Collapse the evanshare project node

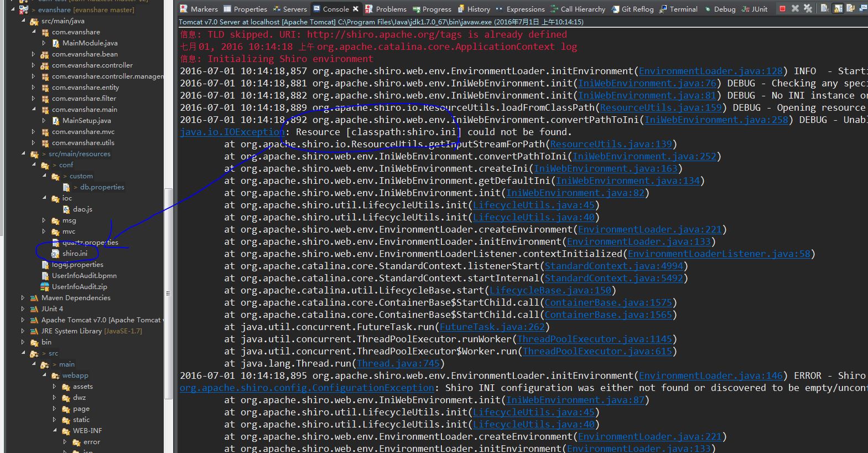pyautogui.click(x=12, y=9)
